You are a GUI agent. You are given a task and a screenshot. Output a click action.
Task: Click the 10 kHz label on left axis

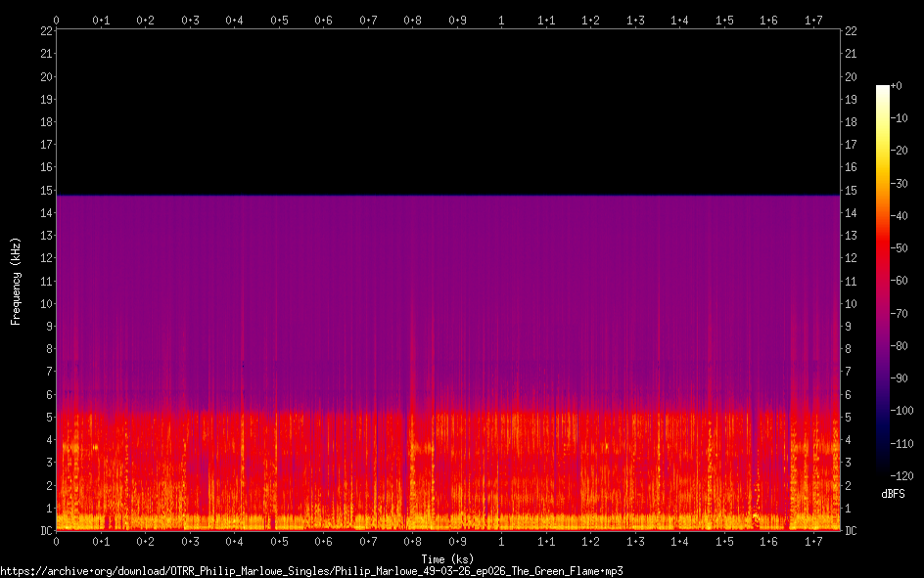pyautogui.click(x=45, y=303)
